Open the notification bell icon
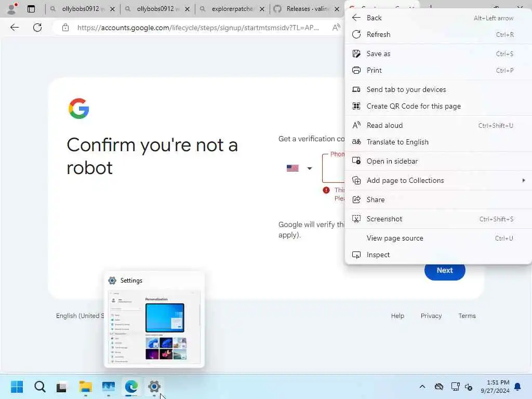 point(518,387)
